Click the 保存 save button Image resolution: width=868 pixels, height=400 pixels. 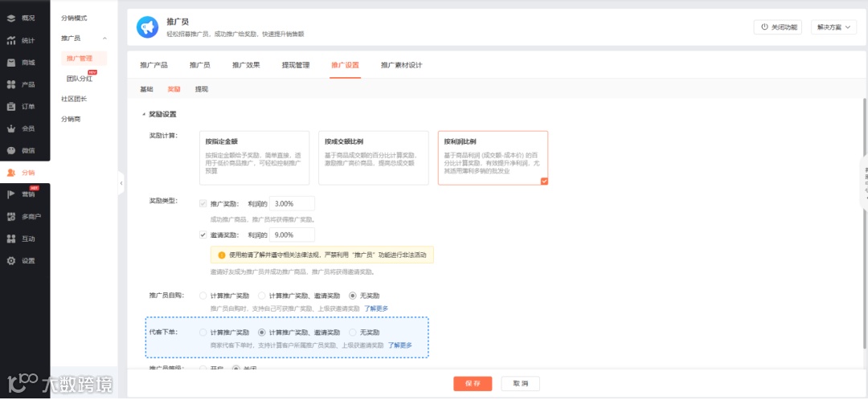473,384
